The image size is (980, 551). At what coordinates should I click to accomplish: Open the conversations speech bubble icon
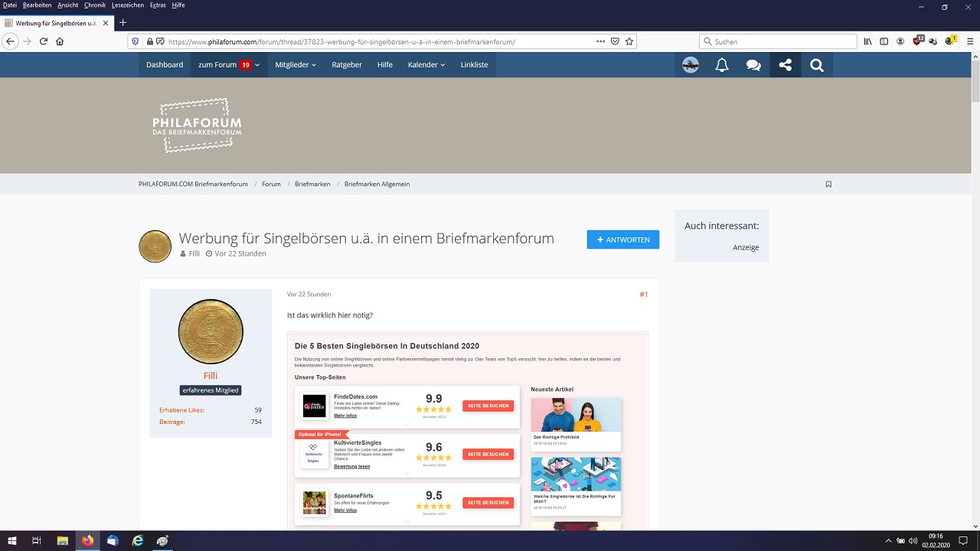point(753,65)
